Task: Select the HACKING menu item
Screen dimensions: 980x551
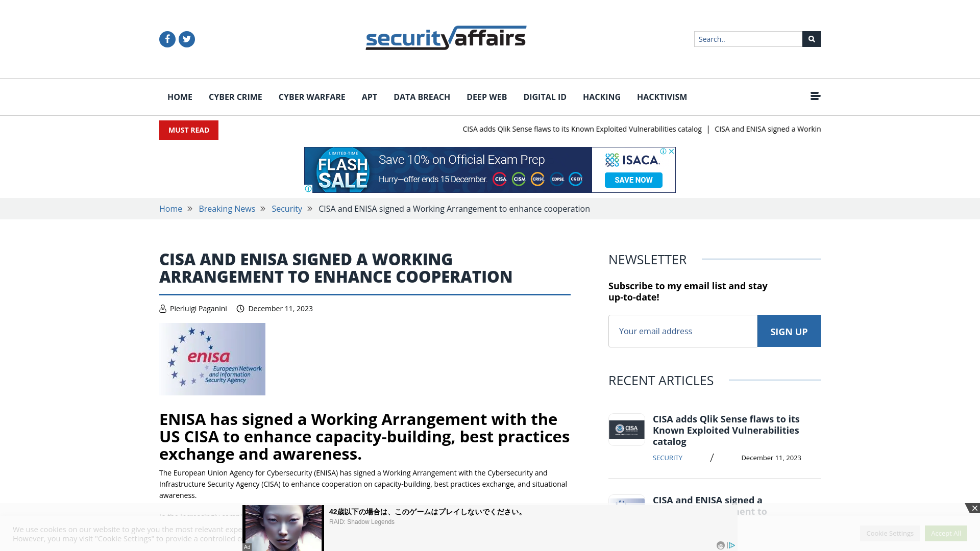Action: pos(602,97)
